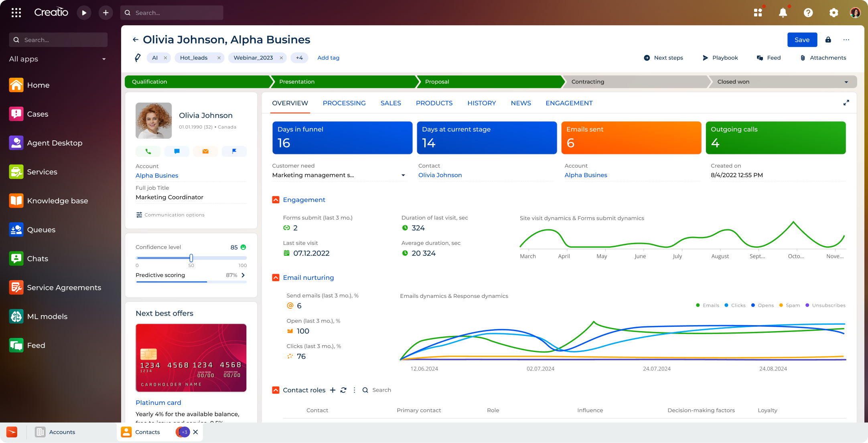Open the Alpha Busines account link
Screen dimensions: 868x443
click(x=157, y=175)
